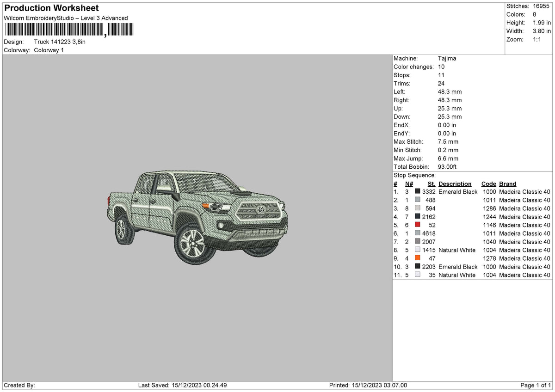Click the Color changes value 10
Screen dimensions: 555x392
point(441,67)
